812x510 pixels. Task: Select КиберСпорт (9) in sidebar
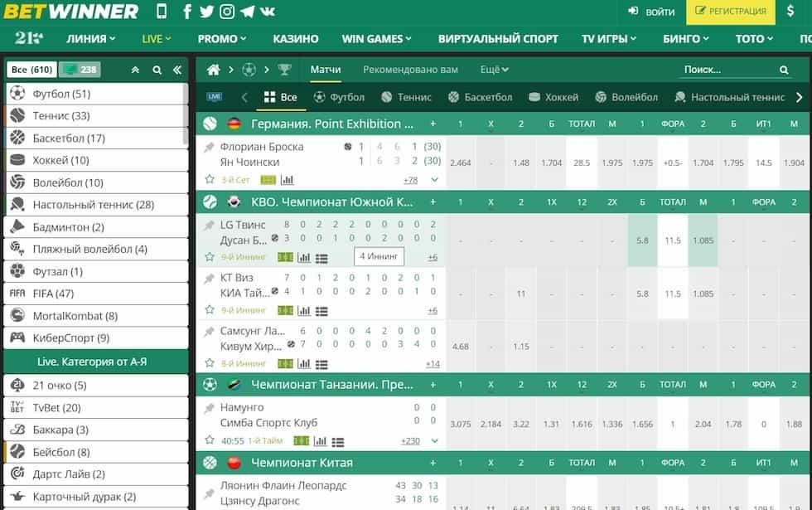click(x=96, y=338)
